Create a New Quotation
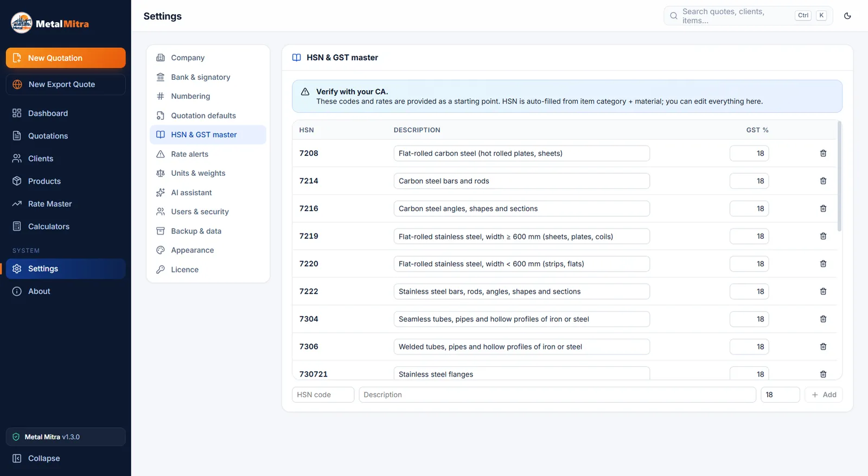Screen dimensions: 868x476 pyautogui.click(x=66, y=58)
